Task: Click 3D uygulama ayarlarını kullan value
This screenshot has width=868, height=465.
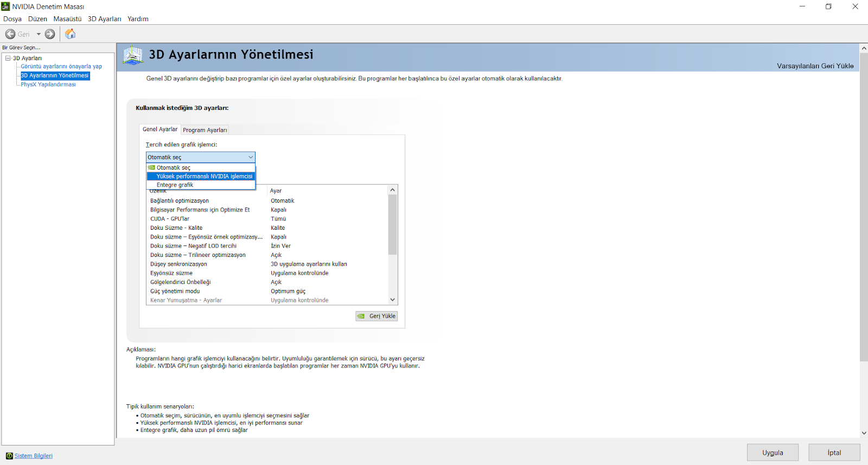Action: pos(309,264)
